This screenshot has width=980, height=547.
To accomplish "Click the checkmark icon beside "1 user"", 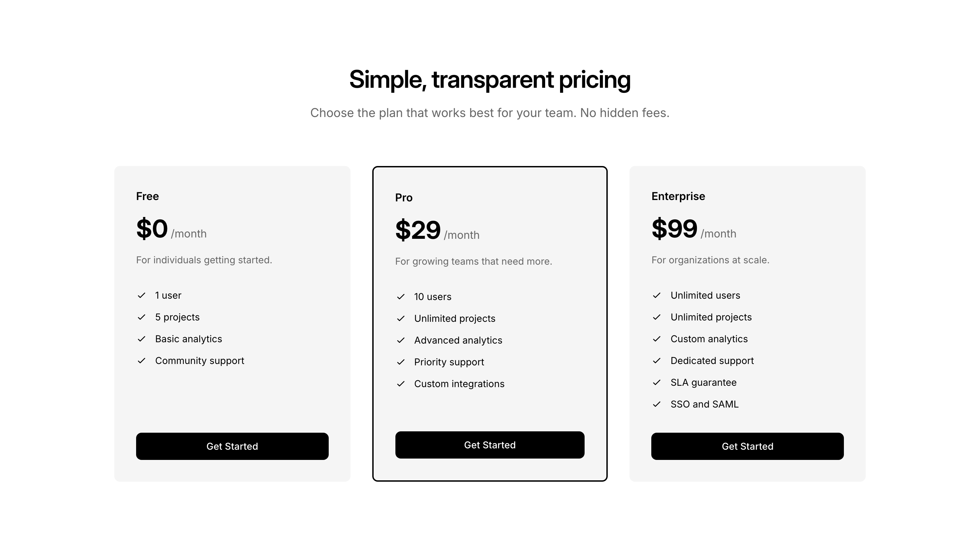I will 142,295.
